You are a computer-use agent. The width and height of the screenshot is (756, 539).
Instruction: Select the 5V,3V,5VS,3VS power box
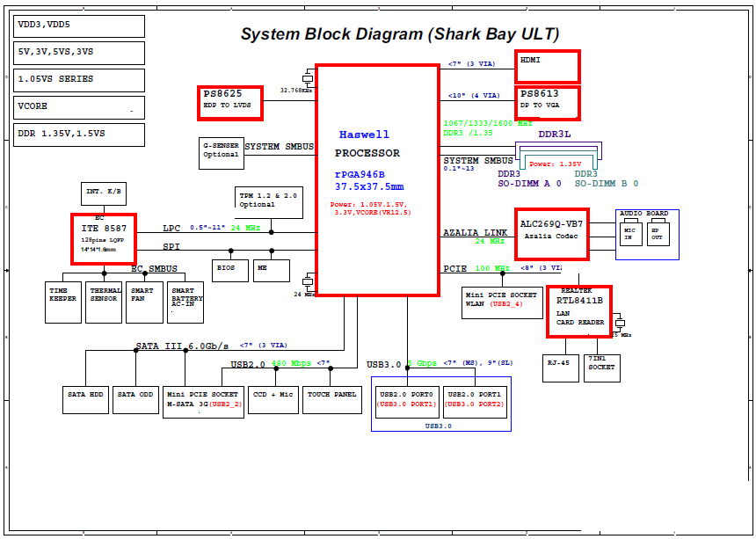(79, 53)
